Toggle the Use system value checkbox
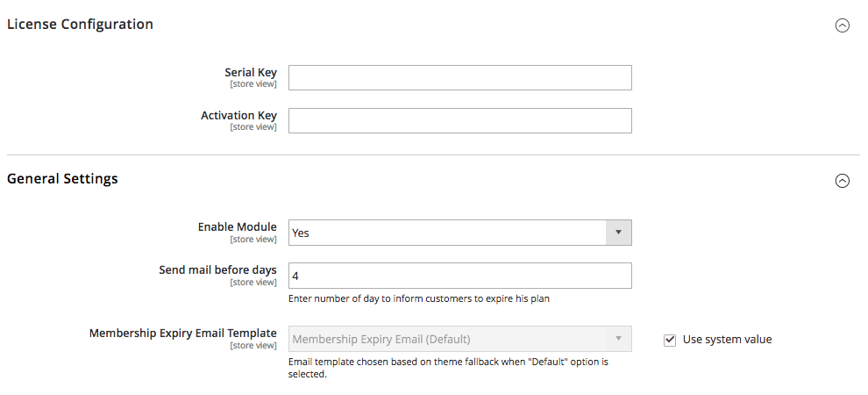The width and height of the screenshot is (868, 395). 670,341
